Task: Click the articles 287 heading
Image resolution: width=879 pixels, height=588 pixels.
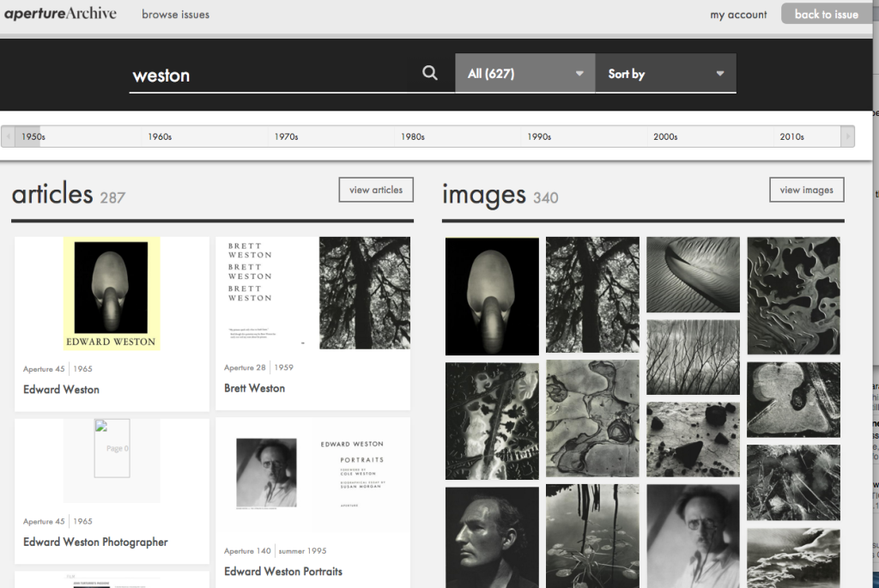Action: coord(69,194)
